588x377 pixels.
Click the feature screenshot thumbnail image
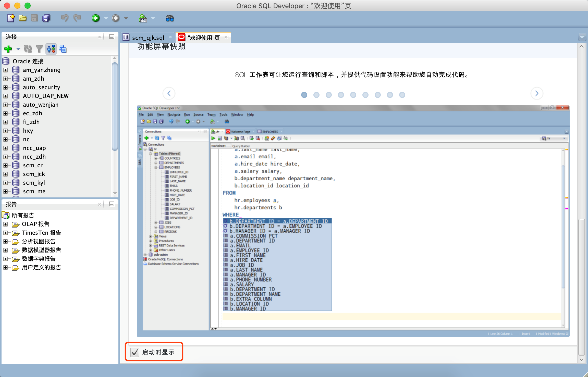click(353, 221)
